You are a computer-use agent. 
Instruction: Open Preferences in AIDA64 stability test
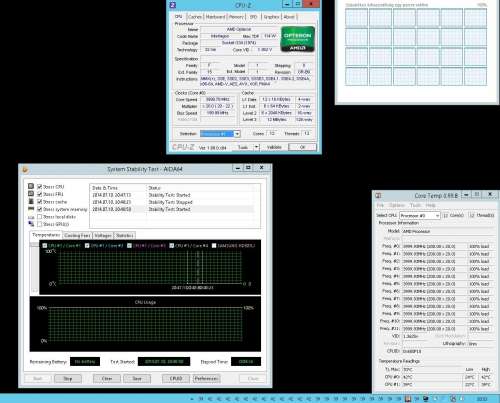206,379
